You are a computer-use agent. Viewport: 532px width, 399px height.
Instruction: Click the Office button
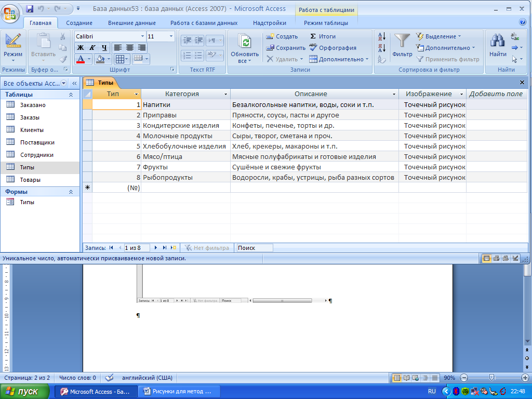click(10, 13)
